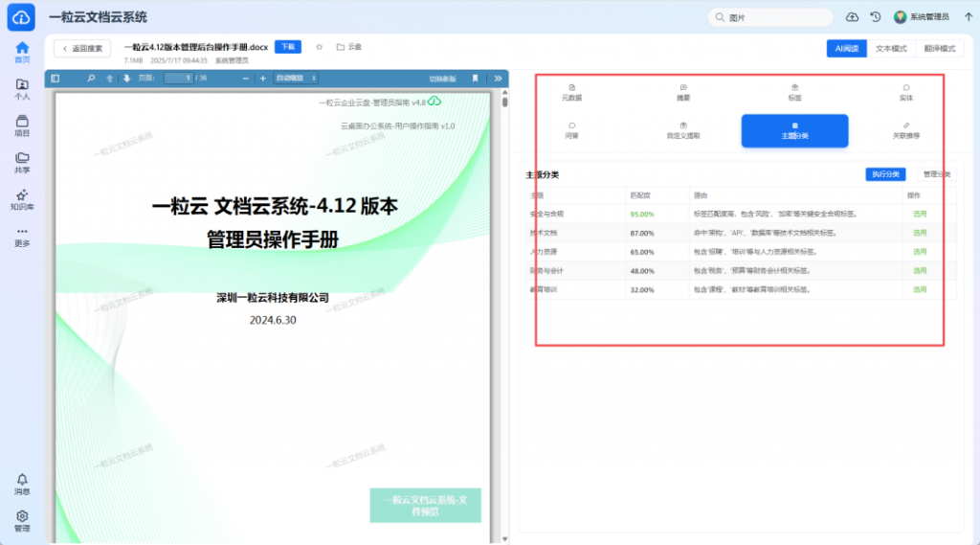This screenshot has width=980, height=545.
Task: Favorite the document with star icon
Action: (x=319, y=46)
